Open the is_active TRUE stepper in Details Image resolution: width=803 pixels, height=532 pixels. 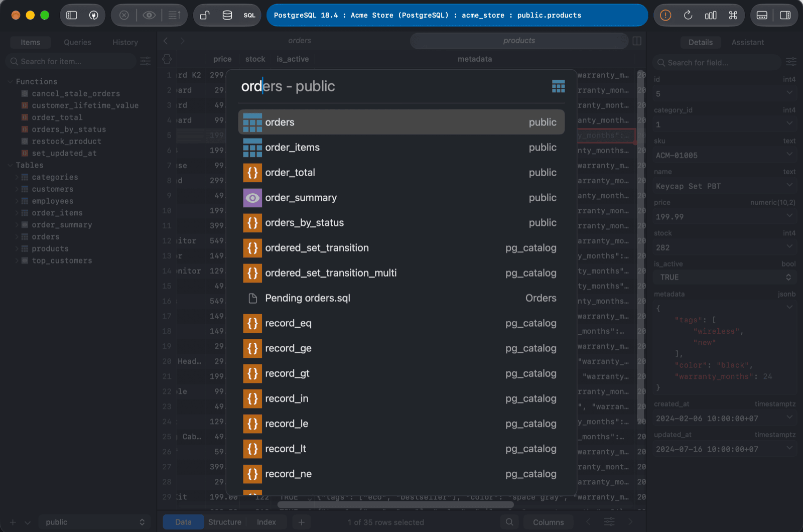[788, 277]
